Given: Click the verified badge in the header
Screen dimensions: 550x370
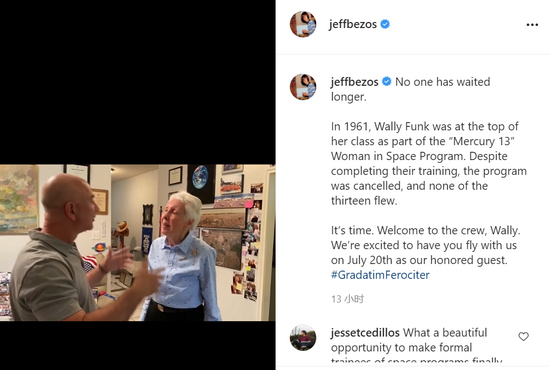Looking at the screenshot, I should [385, 24].
